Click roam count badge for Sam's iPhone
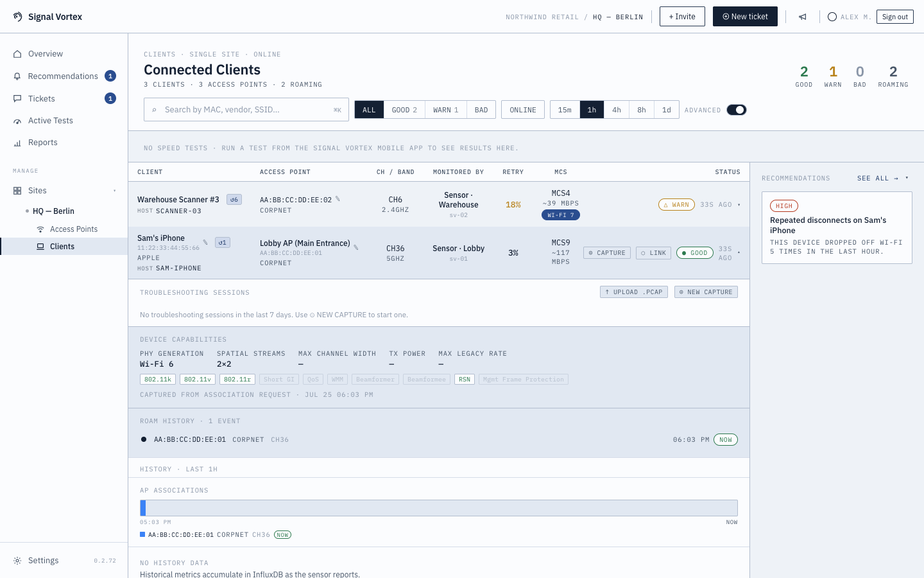The image size is (924, 578). 223,243
